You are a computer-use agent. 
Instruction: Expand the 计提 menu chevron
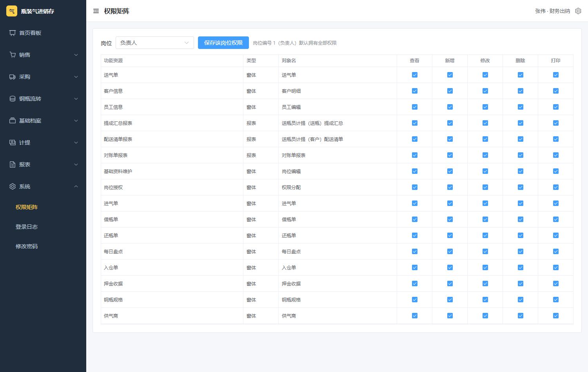76,143
